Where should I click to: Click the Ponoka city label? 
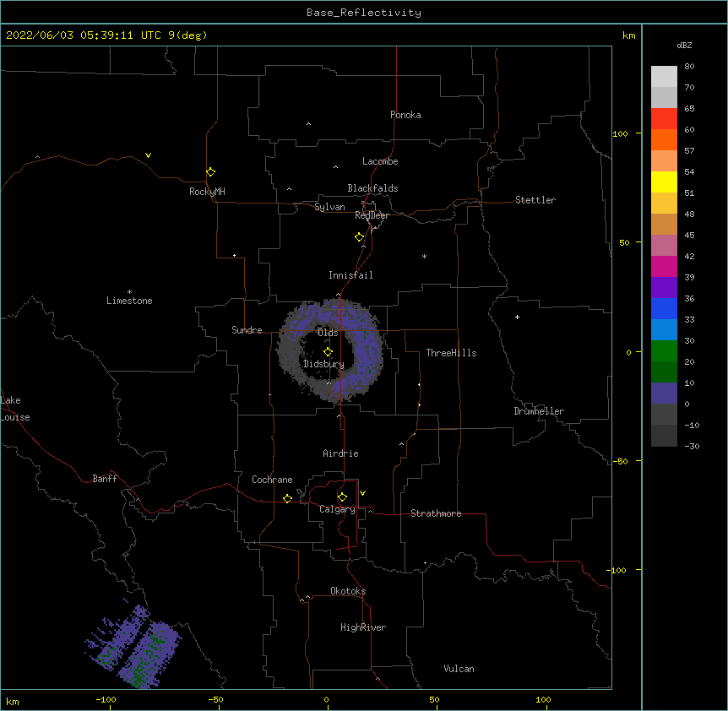click(405, 115)
